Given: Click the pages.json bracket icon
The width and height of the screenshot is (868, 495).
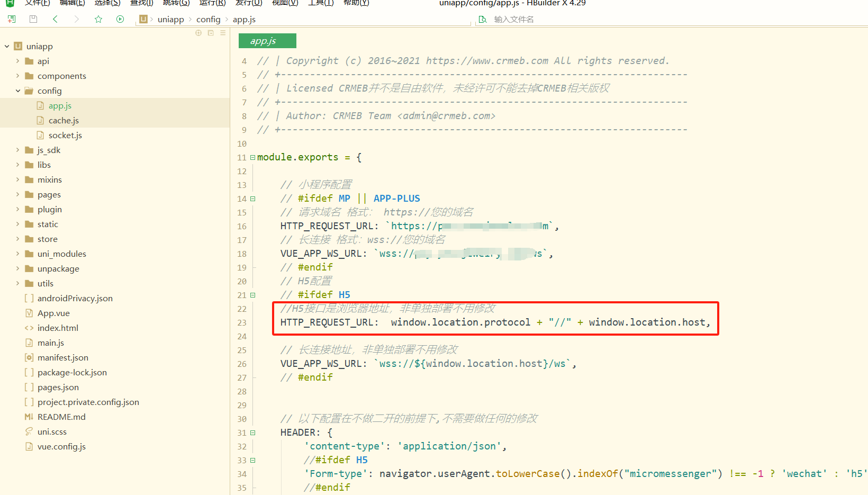Looking at the screenshot, I should [x=29, y=387].
